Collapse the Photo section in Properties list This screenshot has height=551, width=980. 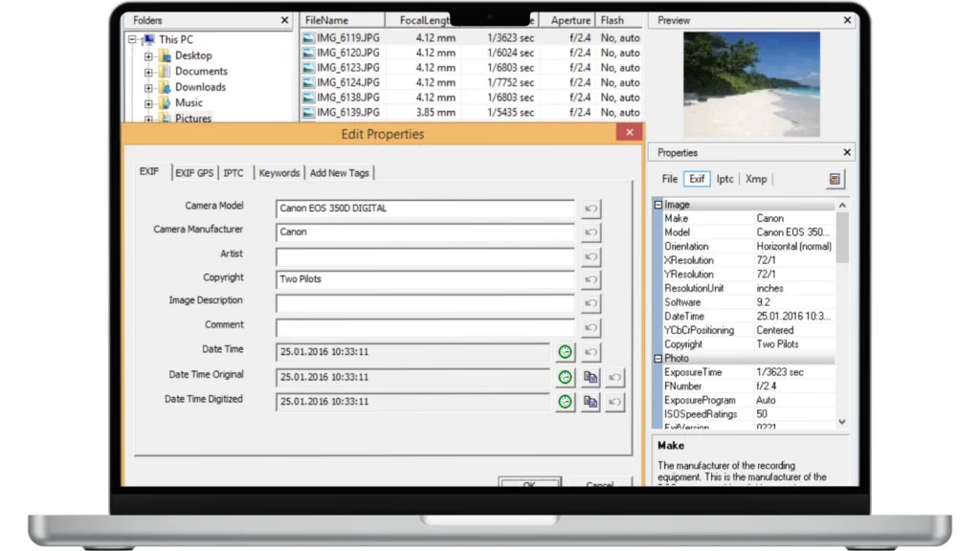(658, 359)
